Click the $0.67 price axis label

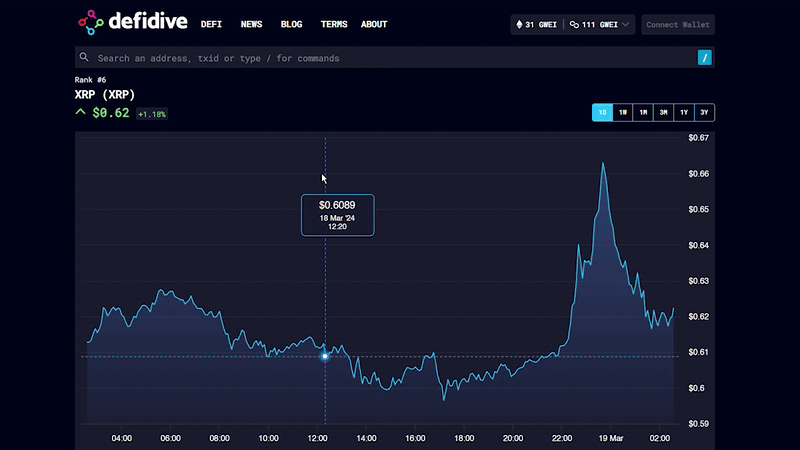[x=698, y=138]
